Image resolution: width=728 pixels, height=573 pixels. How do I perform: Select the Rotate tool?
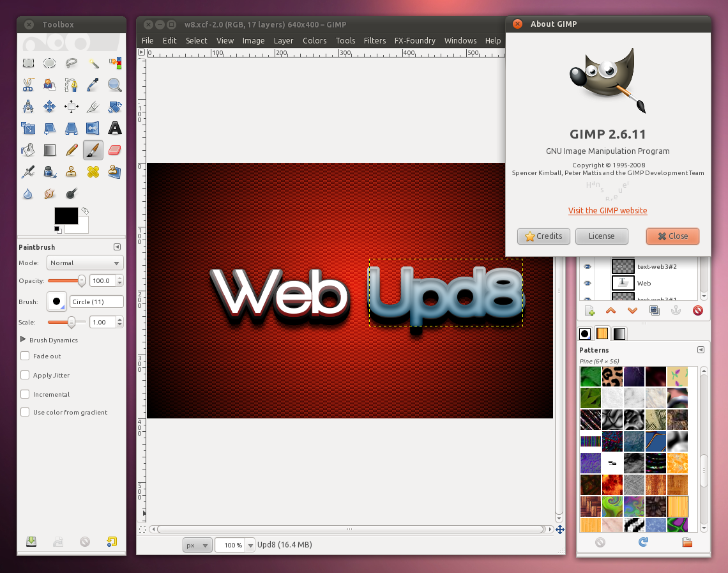[115, 107]
